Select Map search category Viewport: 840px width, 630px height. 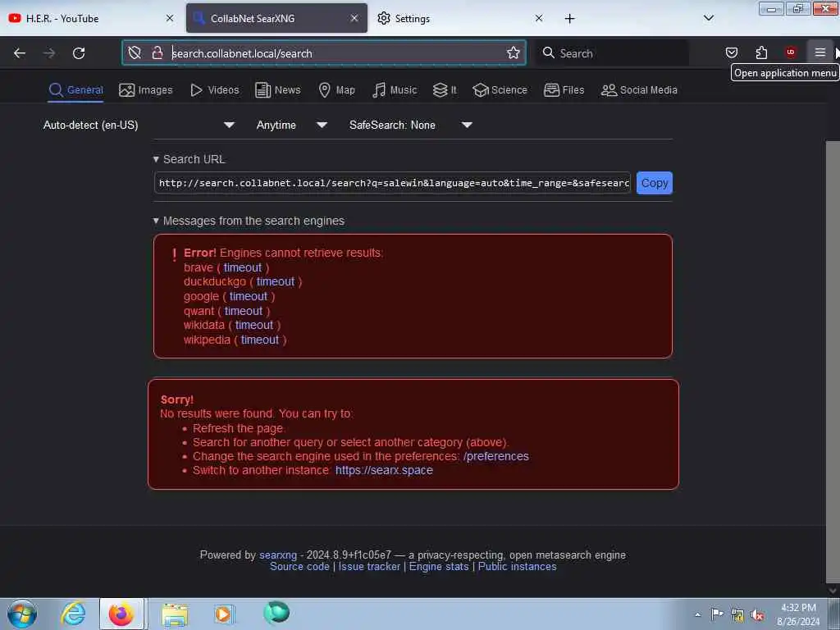point(336,90)
